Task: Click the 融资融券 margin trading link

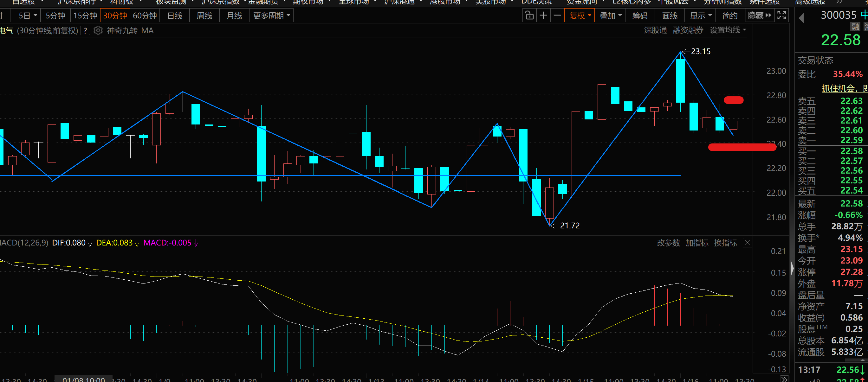Action: coord(688,30)
